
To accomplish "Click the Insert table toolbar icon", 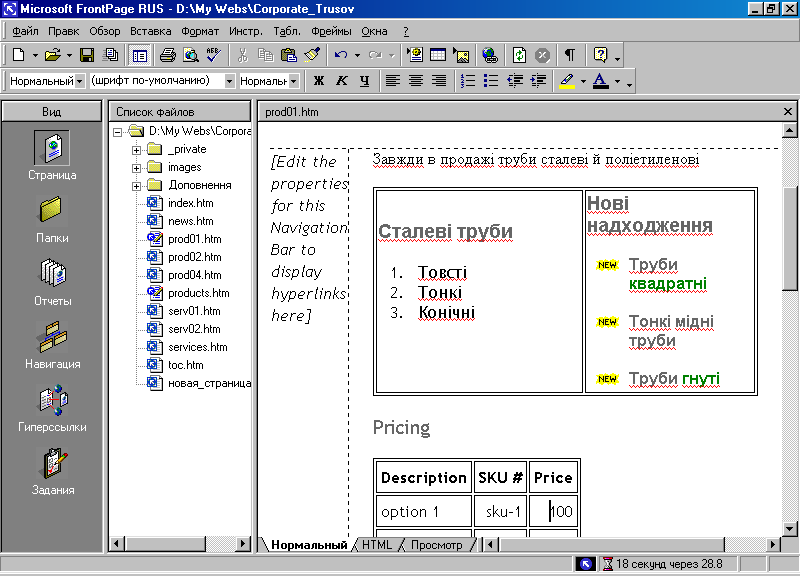I will pos(438,55).
